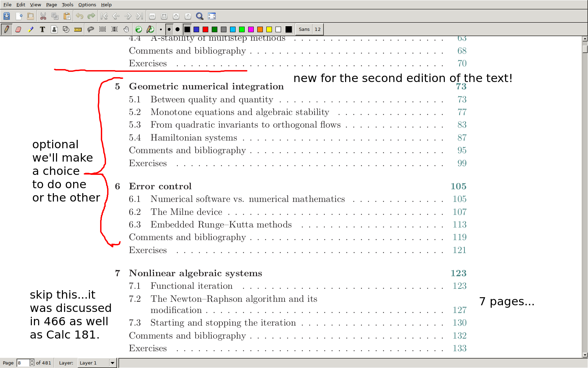Select the fine pen thickness dot
This screenshot has width=588, height=368.
[x=161, y=29]
